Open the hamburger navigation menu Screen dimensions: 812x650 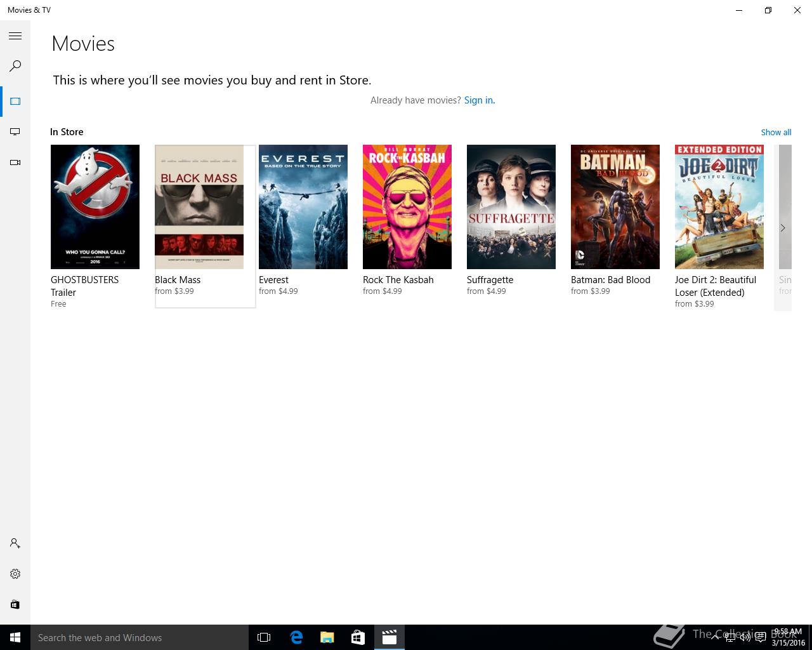pos(15,36)
